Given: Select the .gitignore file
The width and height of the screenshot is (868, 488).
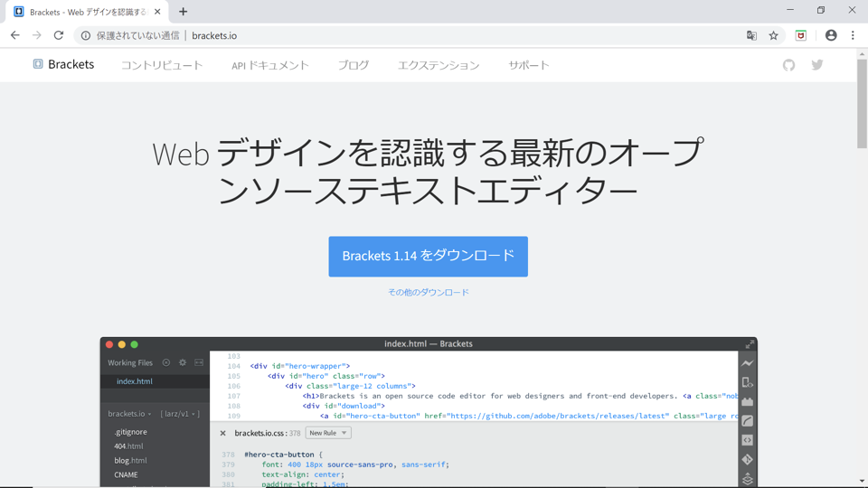Looking at the screenshot, I should tap(130, 432).
